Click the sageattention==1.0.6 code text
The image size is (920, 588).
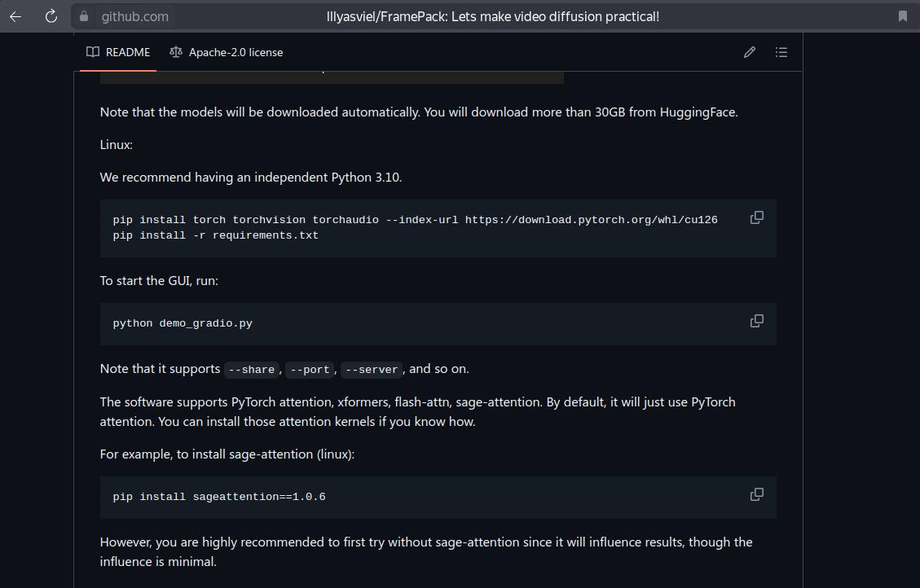(x=259, y=497)
